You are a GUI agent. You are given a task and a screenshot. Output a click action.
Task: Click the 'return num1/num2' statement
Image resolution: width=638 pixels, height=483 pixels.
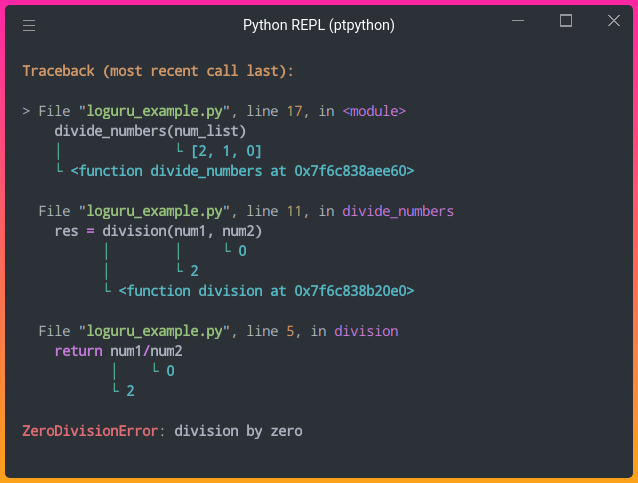click(x=118, y=351)
